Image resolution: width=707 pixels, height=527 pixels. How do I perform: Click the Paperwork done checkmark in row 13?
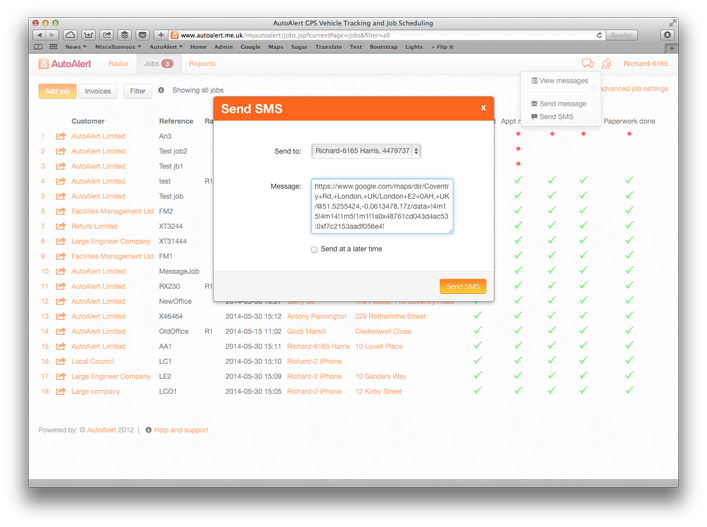629,315
